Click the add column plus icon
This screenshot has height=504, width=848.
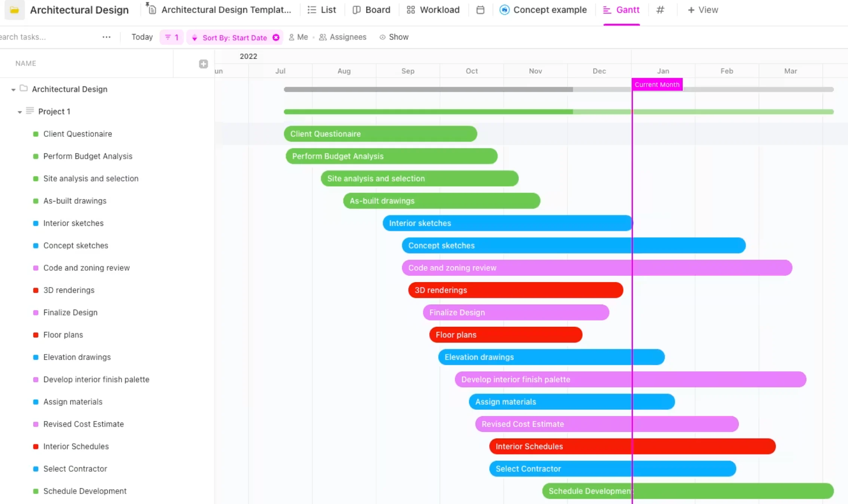point(203,64)
